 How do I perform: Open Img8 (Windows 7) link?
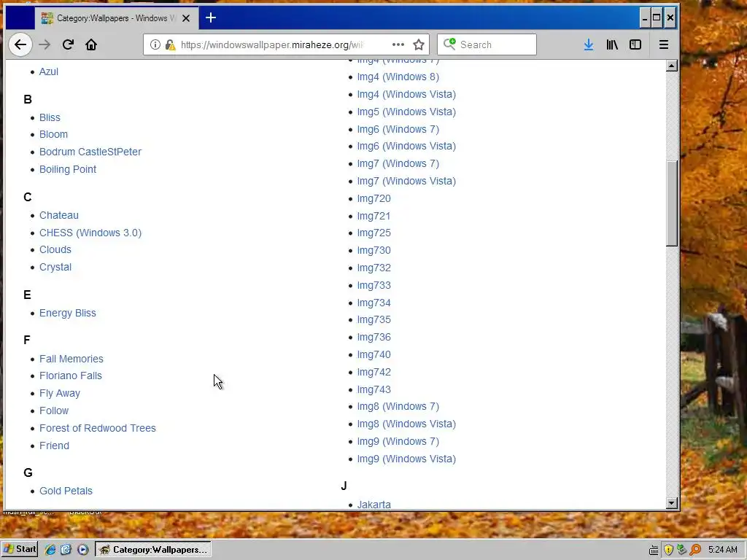(x=398, y=407)
